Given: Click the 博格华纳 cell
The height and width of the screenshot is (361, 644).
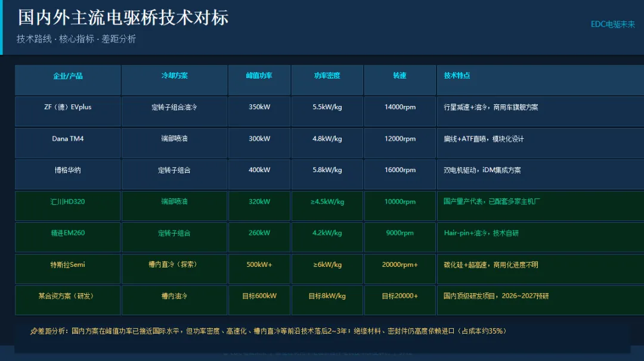Looking at the screenshot, I should (68, 175).
